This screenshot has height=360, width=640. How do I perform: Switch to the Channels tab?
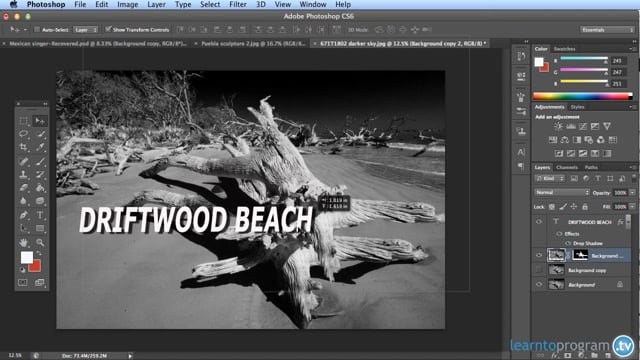(567, 167)
